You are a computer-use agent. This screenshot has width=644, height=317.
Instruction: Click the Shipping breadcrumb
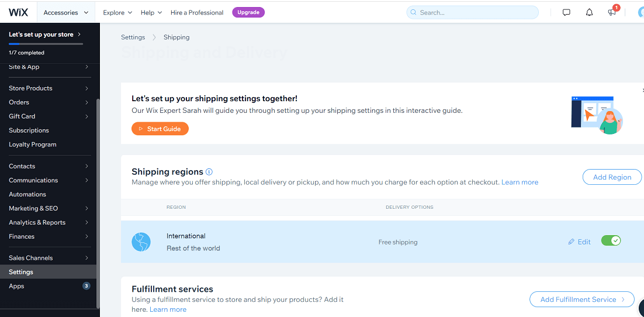(176, 37)
